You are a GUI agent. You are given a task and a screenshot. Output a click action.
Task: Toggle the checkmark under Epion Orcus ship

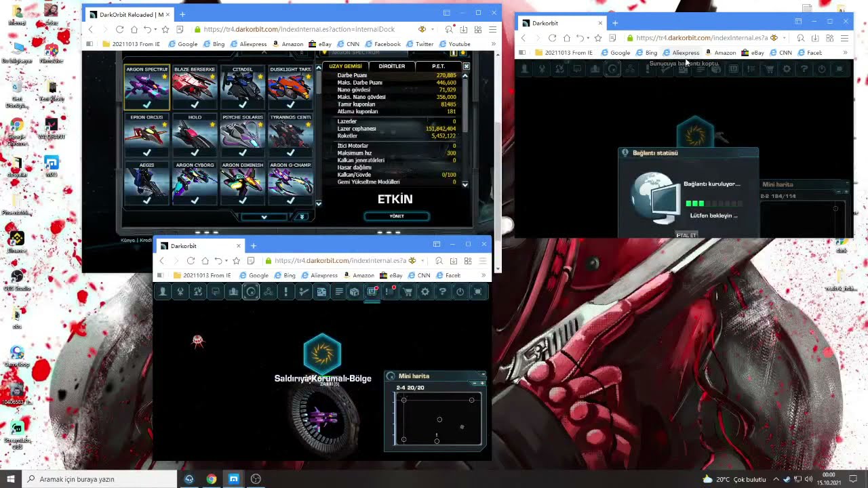(146, 152)
